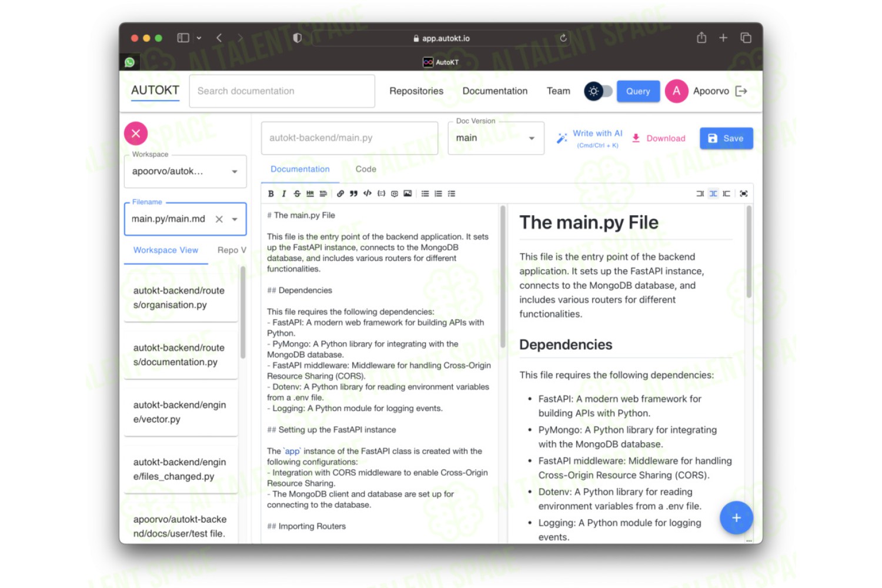Insert an unordered bullet list

tap(425, 193)
